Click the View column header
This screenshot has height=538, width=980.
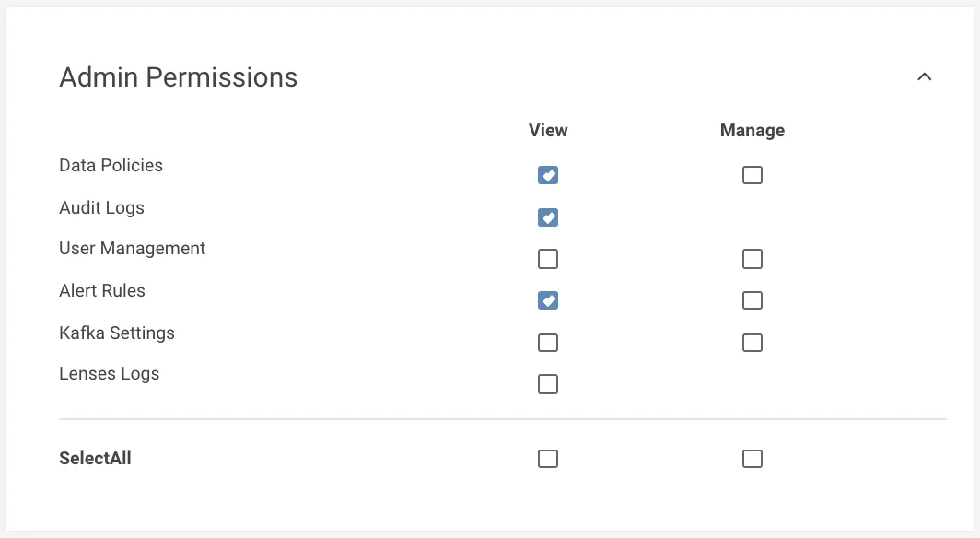(x=548, y=130)
